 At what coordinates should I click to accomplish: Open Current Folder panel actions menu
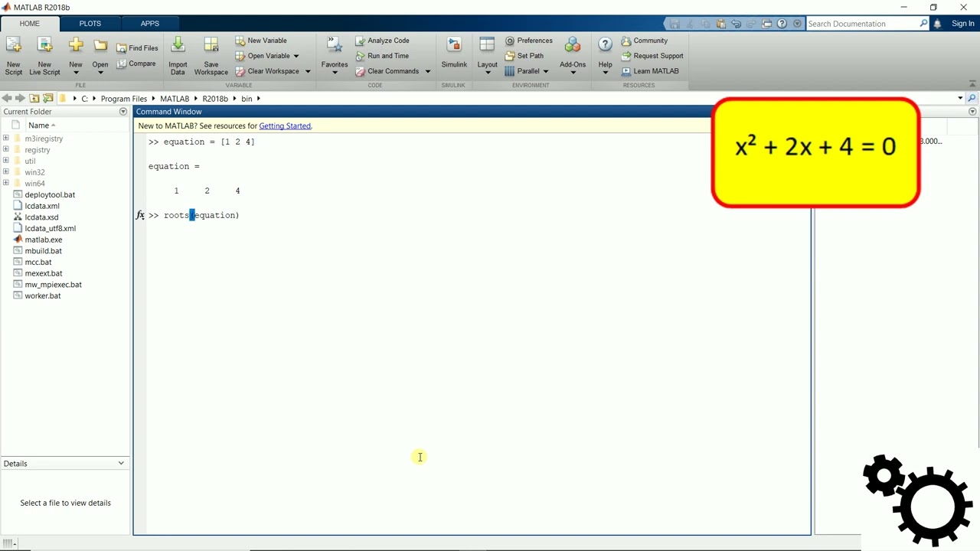point(122,112)
